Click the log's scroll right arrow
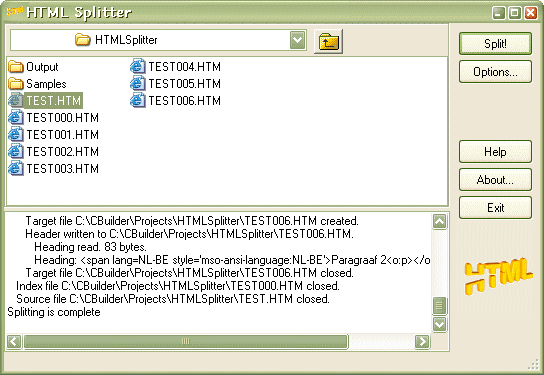 [422, 341]
